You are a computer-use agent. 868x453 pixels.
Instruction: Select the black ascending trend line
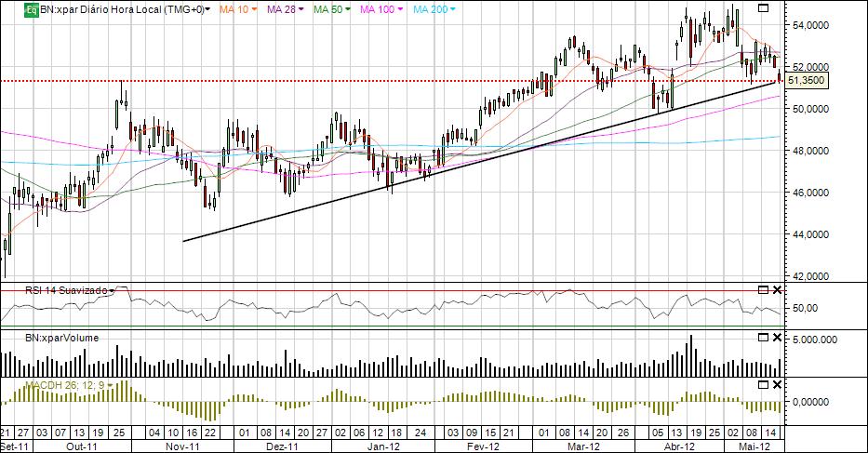click(x=479, y=162)
